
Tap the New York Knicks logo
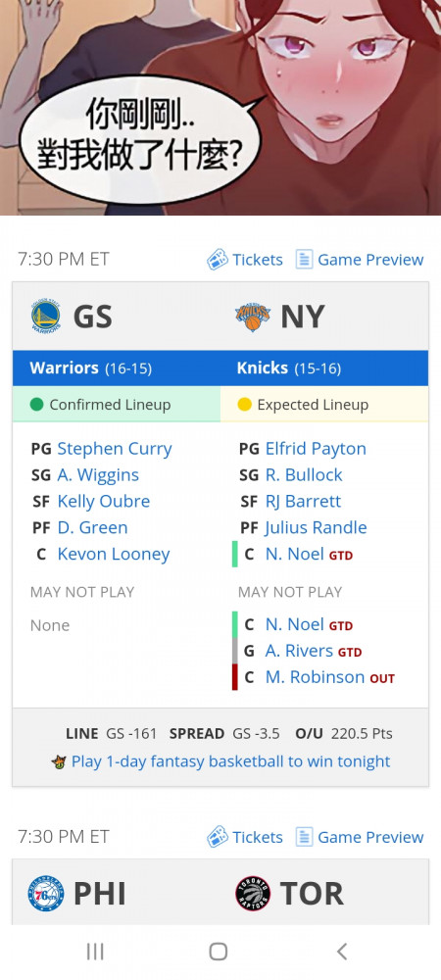(x=253, y=317)
